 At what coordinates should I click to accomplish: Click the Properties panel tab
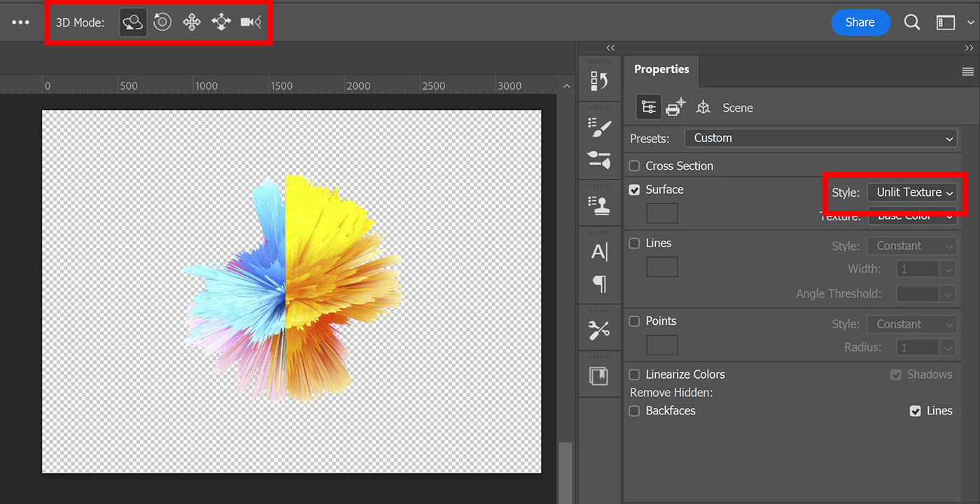click(661, 69)
